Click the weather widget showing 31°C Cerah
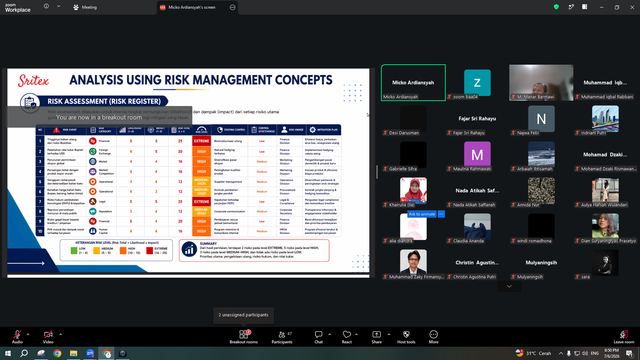The image size is (640, 360). (x=533, y=353)
